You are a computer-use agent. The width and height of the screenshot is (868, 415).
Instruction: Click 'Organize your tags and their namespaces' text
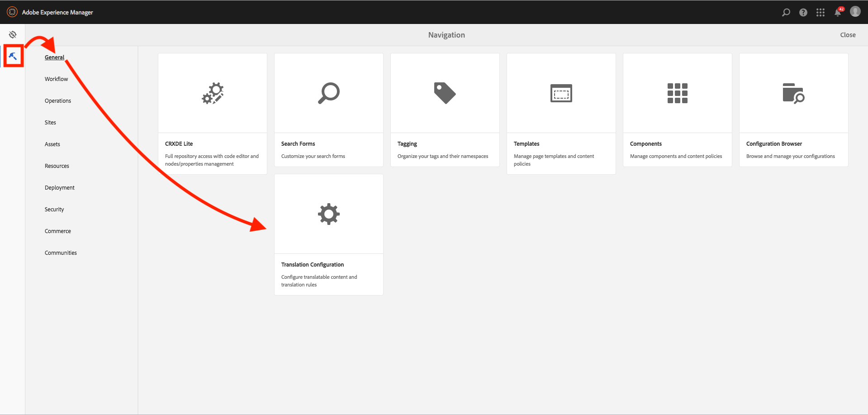click(x=443, y=156)
